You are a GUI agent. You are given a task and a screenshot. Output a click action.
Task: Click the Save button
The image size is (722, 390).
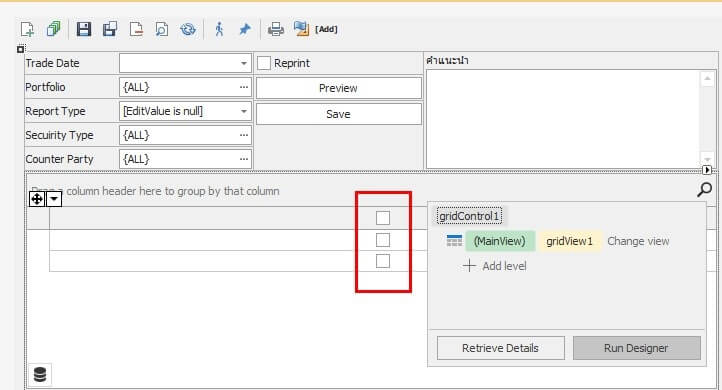(338, 114)
